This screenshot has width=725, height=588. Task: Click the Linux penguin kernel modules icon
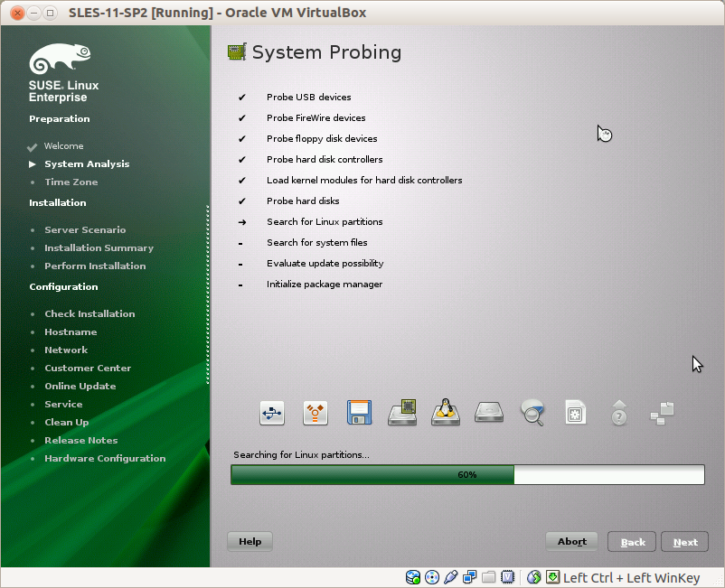(x=446, y=412)
